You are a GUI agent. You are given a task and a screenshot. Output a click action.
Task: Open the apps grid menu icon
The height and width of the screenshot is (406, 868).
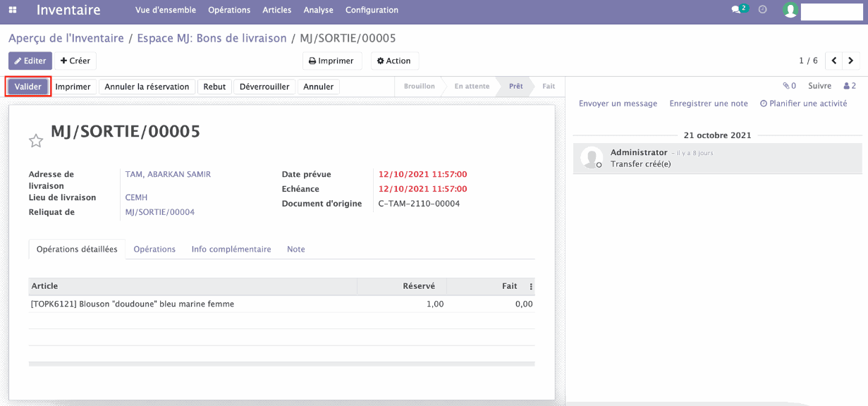click(13, 11)
